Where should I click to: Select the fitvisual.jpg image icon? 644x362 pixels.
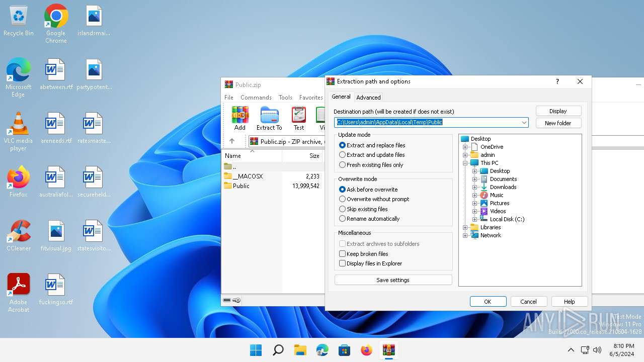pyautogui.click(x=56, y=235)
